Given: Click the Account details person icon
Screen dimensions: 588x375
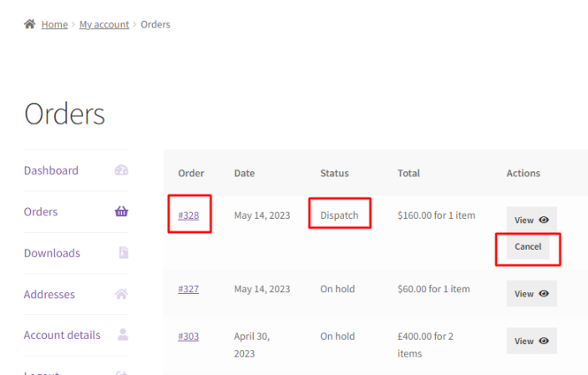Looking at the screenshot, I should pos(123,335).
